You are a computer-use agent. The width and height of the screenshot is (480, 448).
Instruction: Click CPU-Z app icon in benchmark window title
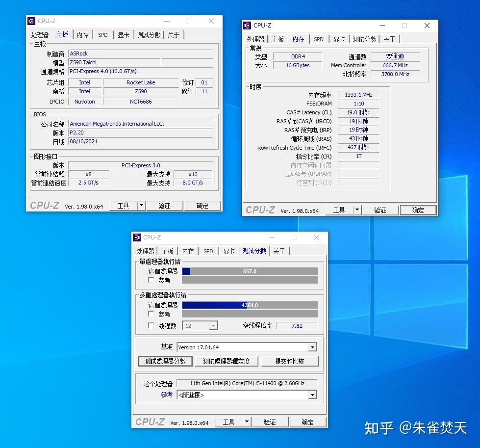click(136, 237)
